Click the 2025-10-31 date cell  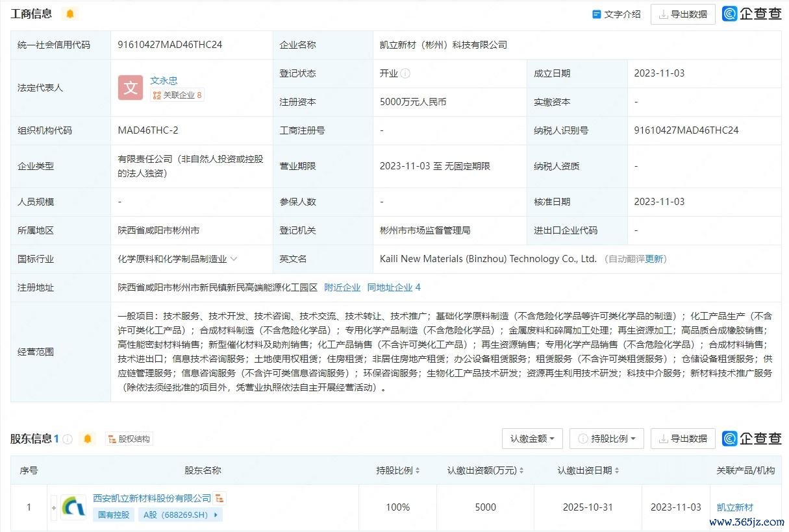(588, 507)
